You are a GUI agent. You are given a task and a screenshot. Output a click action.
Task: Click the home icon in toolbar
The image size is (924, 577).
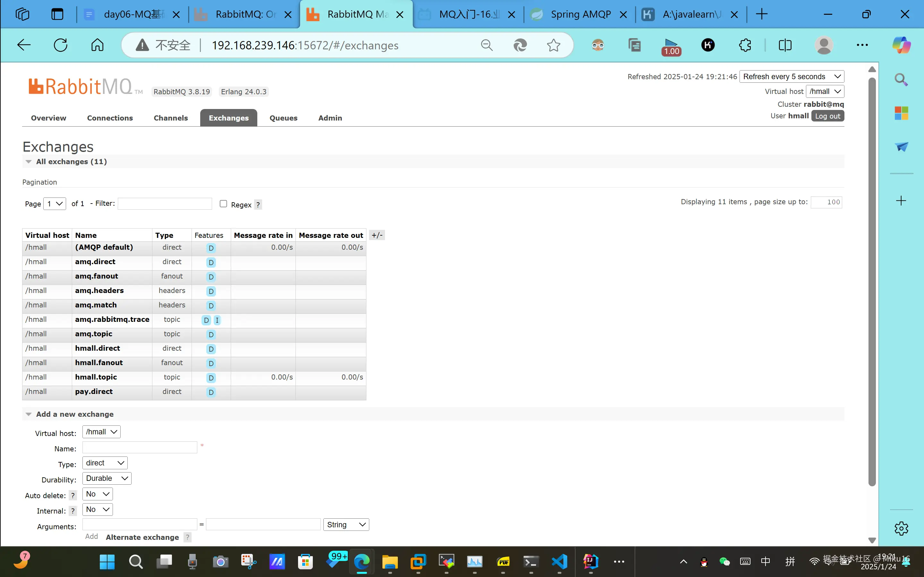coord(97,45)
